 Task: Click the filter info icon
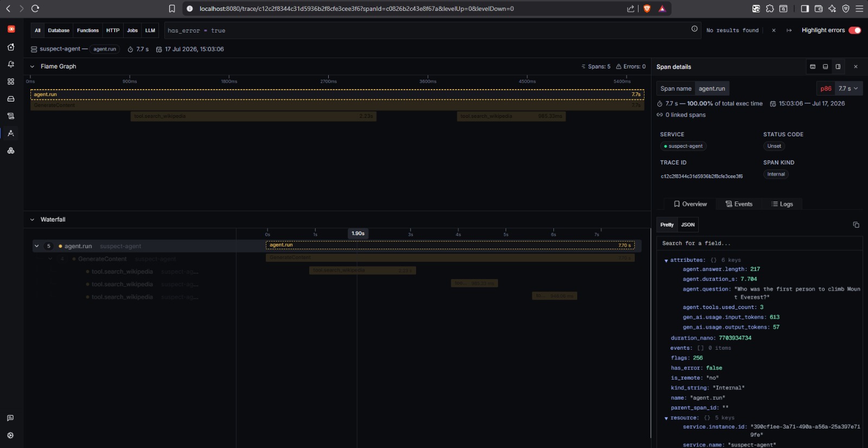(694, 29)
